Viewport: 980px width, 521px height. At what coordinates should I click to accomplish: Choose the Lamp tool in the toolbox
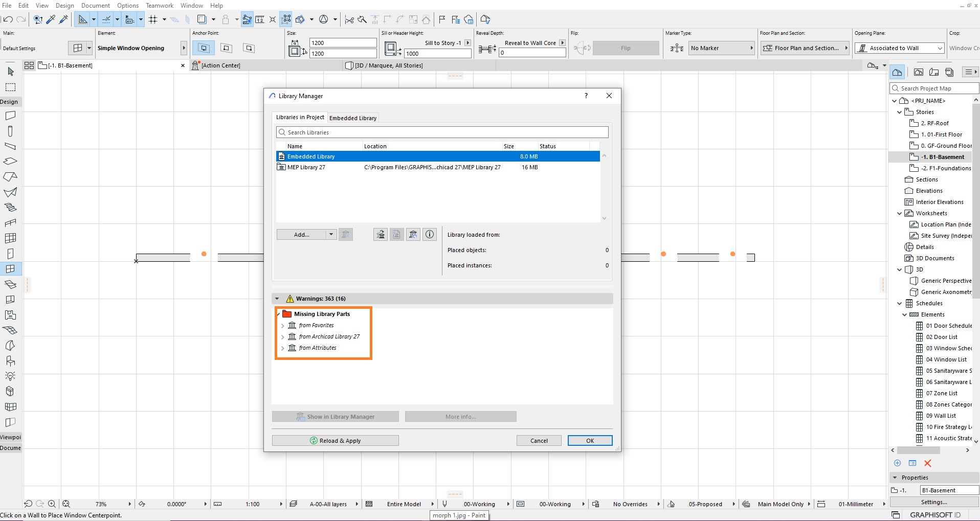(x=11, y=376)
